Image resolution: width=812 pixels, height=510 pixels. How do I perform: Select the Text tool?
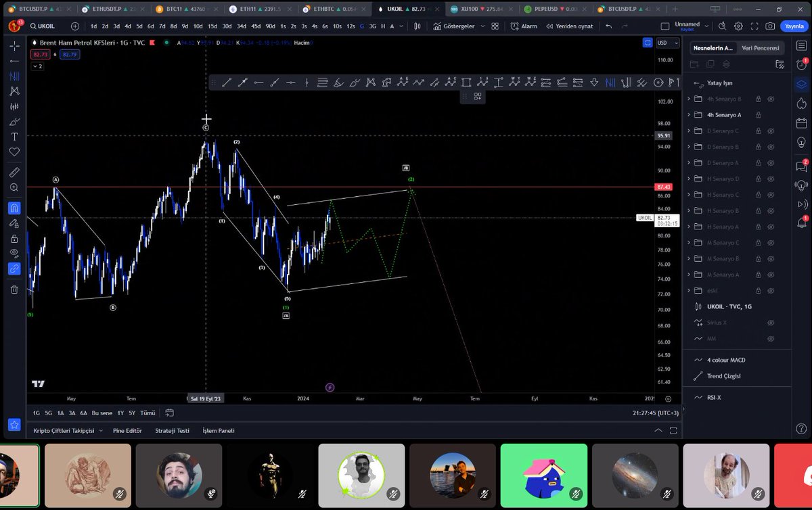(14, 137)
